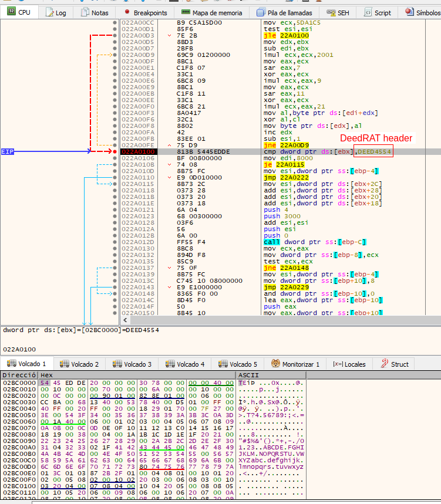Image resolution: width=441 pixels, height=504 pixels.
Task: Open the Monitorizar 1 tab
Action: coord(295,364)
